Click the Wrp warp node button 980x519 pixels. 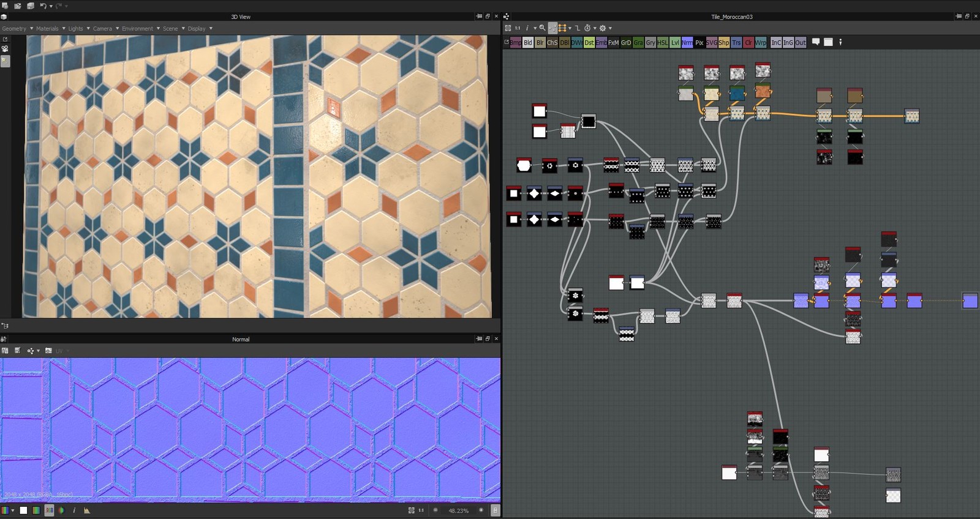coord(761,42)
